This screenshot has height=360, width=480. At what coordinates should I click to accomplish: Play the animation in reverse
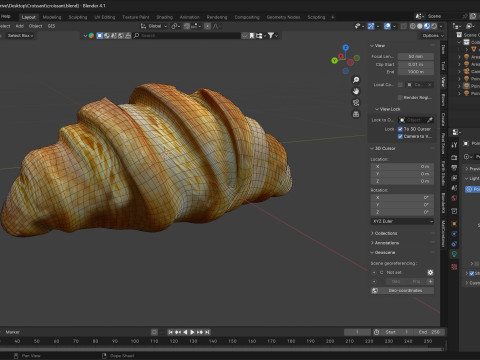(185, 332)
